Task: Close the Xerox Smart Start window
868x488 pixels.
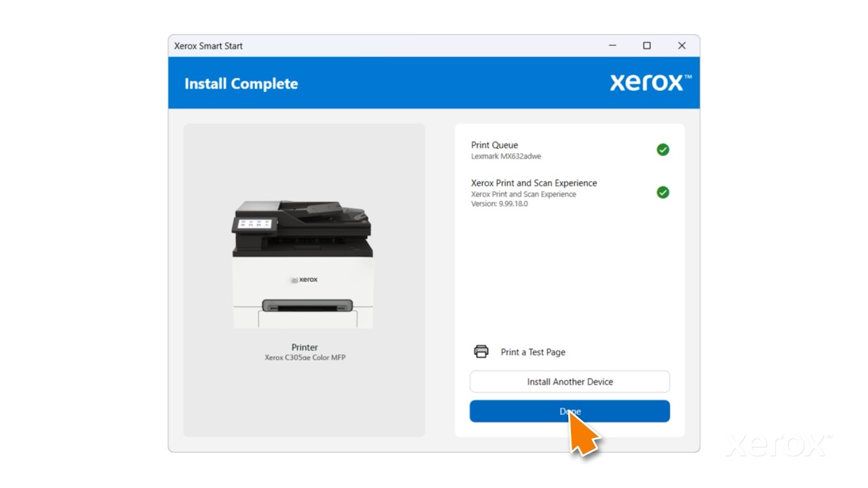Action: point(682,45)
